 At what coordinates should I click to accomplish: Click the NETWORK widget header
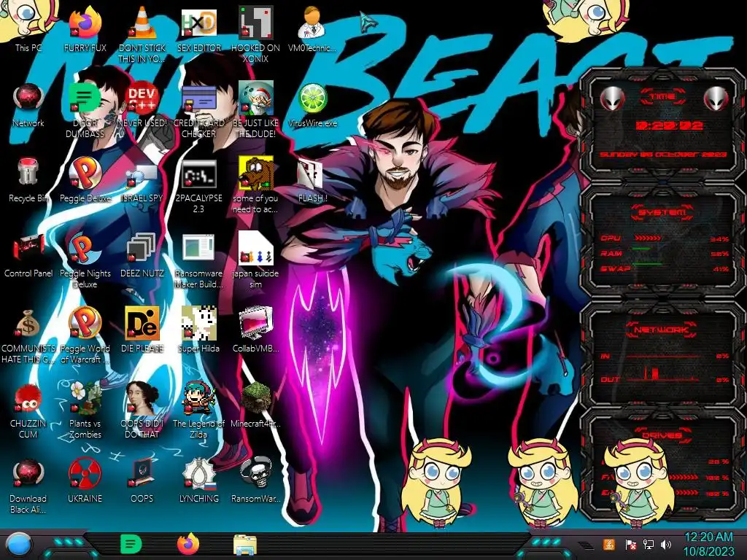[x=662, y=330]
